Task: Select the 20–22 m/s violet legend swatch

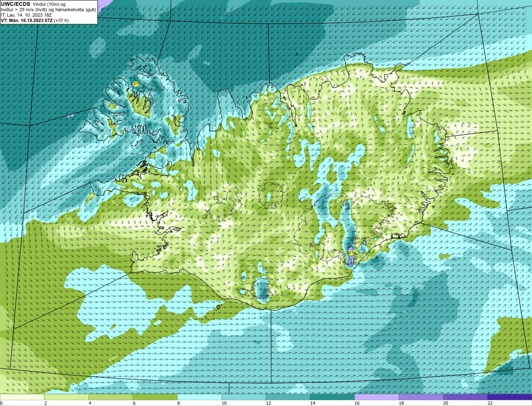Action: (465, 397)
